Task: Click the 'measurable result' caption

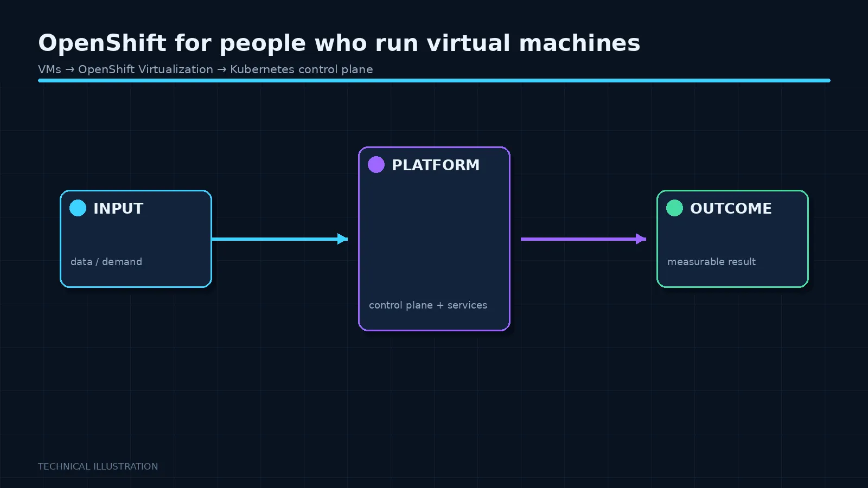Action: tap(711, 262)
